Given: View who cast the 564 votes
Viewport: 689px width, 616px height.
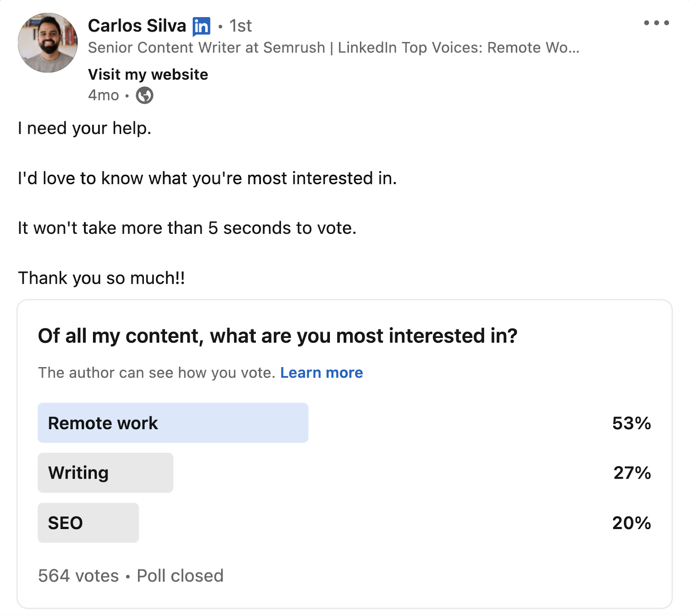Looking at the screenshot, I should pos(77,576).
